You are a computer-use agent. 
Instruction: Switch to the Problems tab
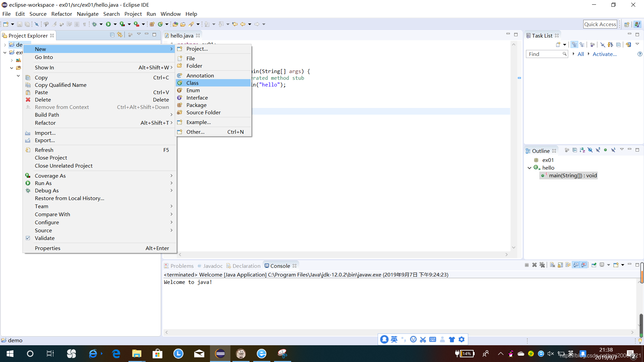(x=181, y=266)
